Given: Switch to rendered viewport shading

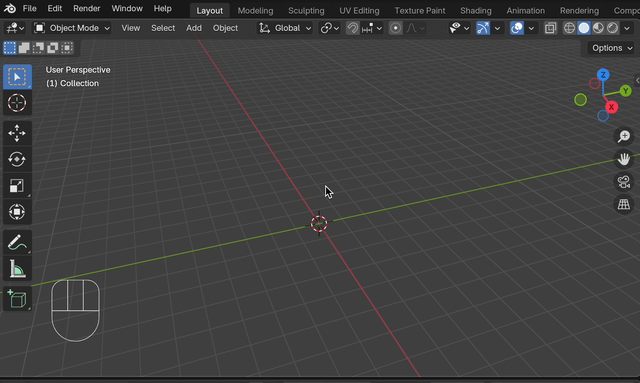Looking at the screenshot, I should tap(613, 28).
